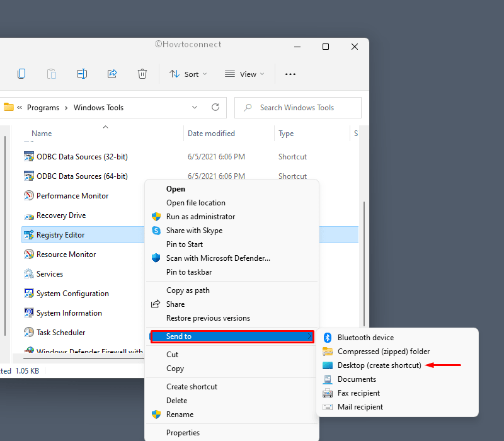Open the View dropdown
504x441 pixels.
tap(244, 74)
